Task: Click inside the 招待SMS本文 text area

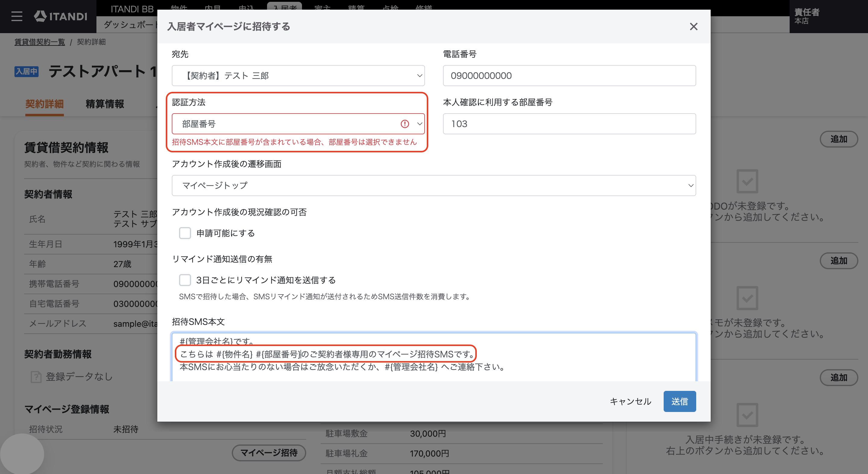Action: (434, 357)
